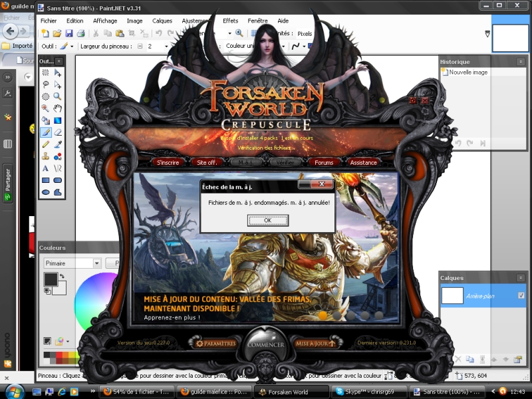
Task: Select the Paintbrush tool in toolbox
Action: (45, 132)
